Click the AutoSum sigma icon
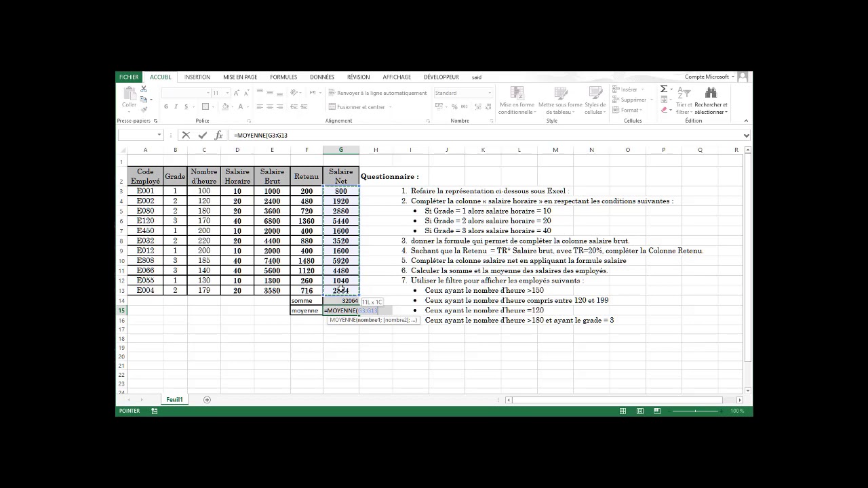 pos(663,89)
